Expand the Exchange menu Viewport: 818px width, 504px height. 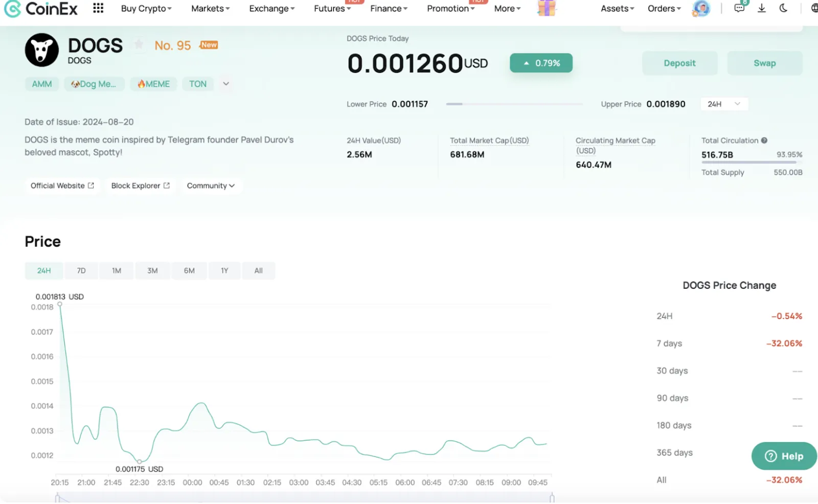point(272,9)
